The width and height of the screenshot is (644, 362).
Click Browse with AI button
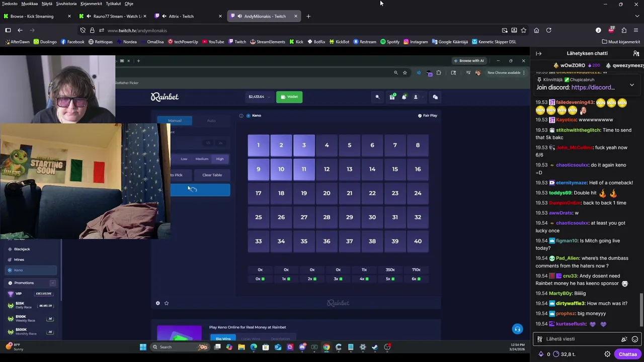point(468,61)
